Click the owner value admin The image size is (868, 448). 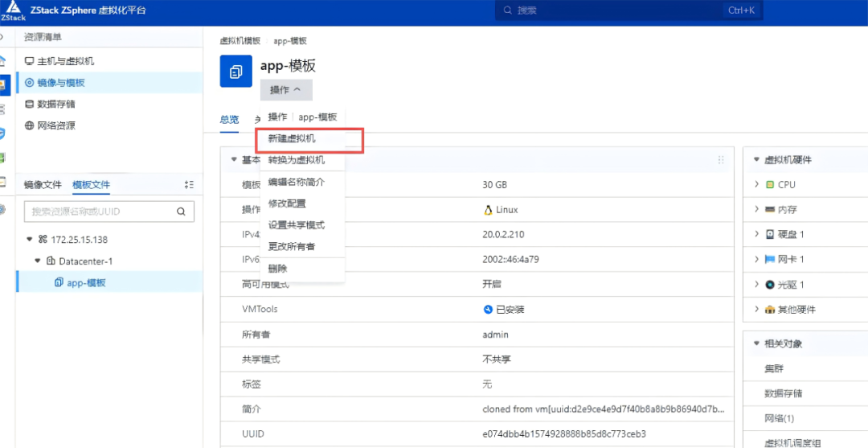[495, 335]
